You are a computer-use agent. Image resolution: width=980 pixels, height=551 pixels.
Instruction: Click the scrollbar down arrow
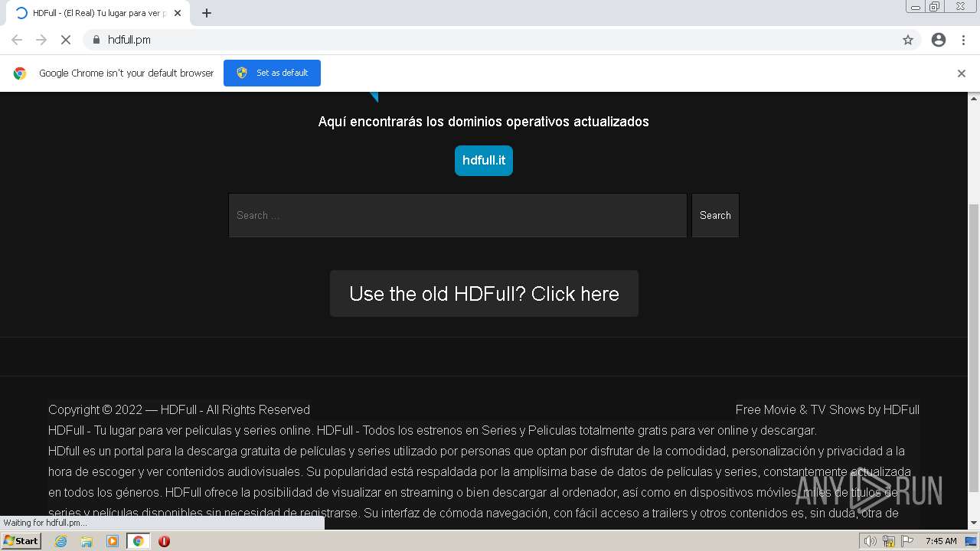(x=974, y=523)
